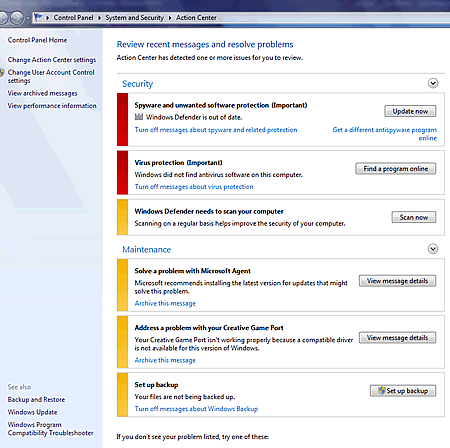The width and height of the screenshot is (450, 448).
Task: Click 'Address a problem with your Creative Game Port' title
Action: click(209, 328)
